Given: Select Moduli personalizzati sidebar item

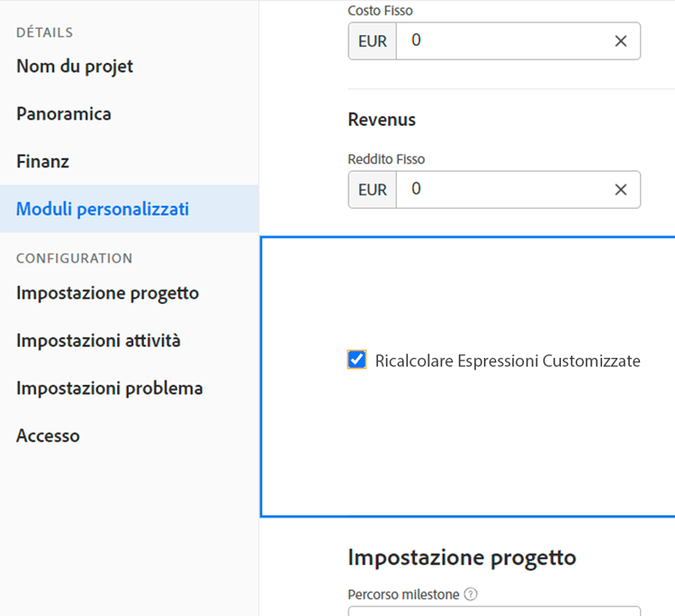Looking at the screenshot, I should [103, 210].
